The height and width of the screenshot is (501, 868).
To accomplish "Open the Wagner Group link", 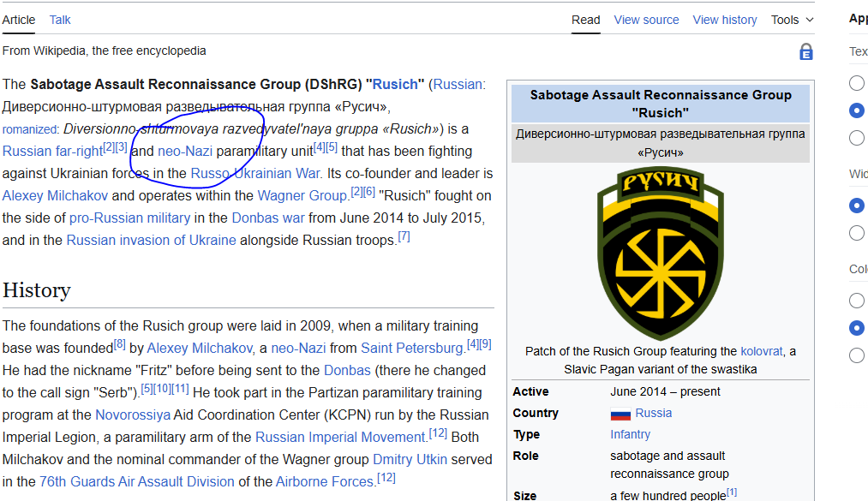I will point(302,195).
